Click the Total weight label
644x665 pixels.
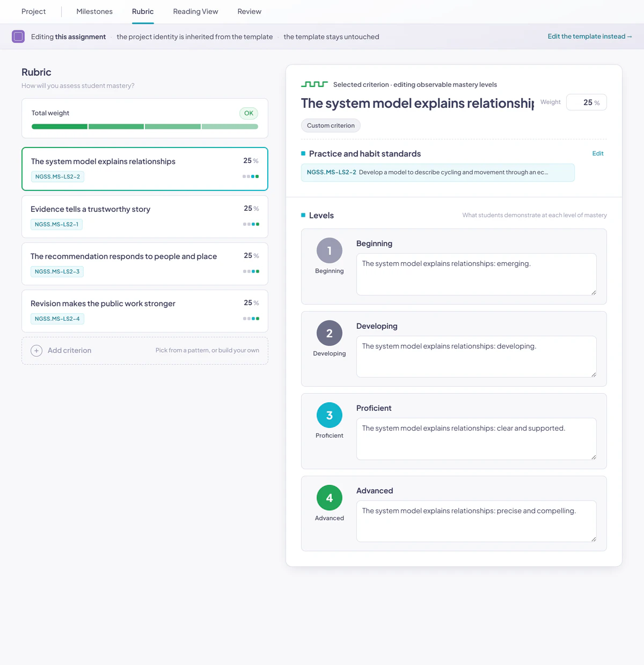(x=50, y=113)
